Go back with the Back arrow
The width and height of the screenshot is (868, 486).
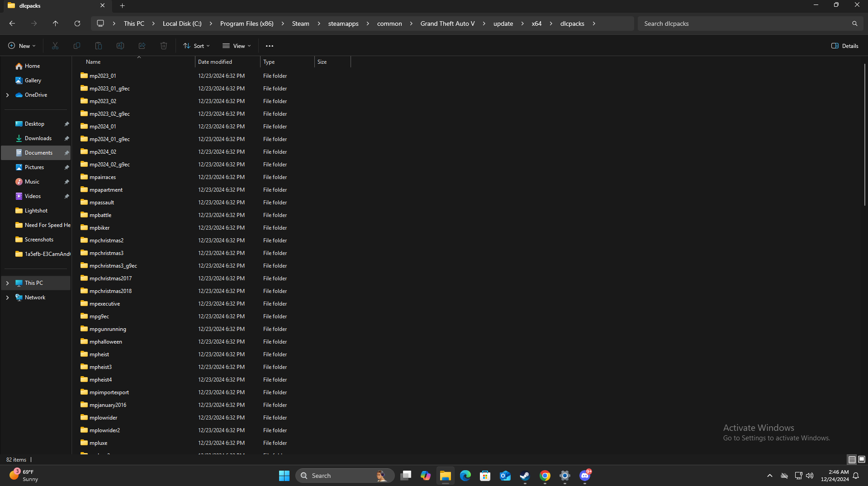pyautogui.click(x=12, y=24)
